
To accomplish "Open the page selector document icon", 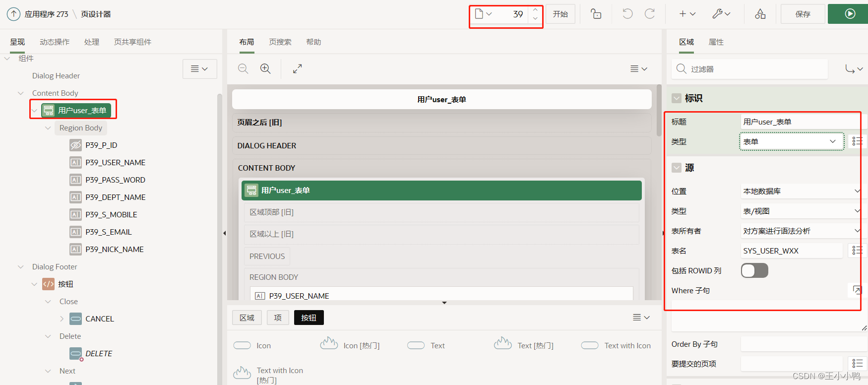I will (483, 14).
